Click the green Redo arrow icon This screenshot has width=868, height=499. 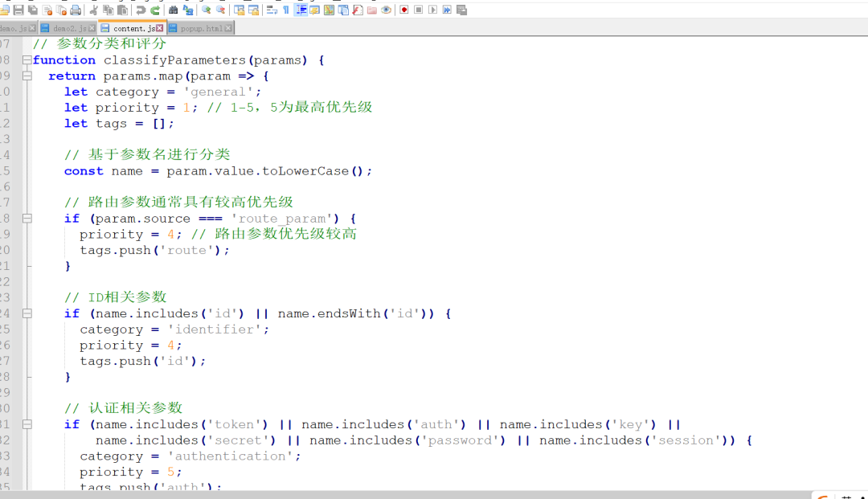pos(155,10)
